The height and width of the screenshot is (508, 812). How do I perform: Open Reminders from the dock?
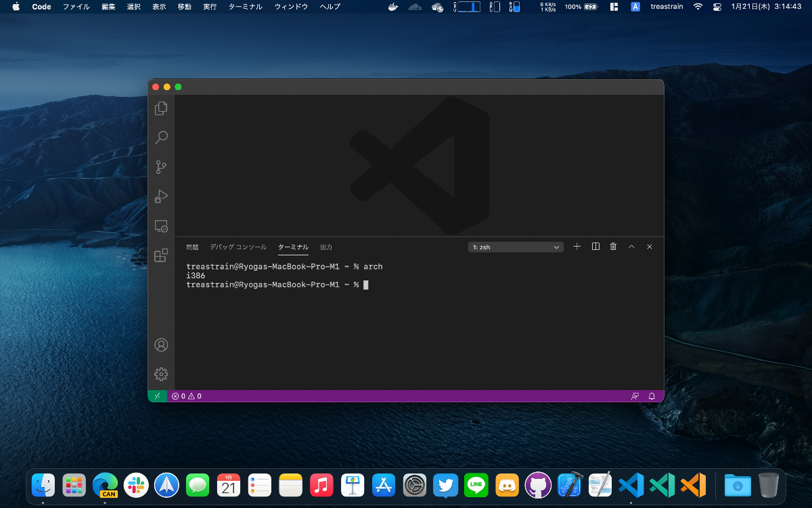pos(260,484)
